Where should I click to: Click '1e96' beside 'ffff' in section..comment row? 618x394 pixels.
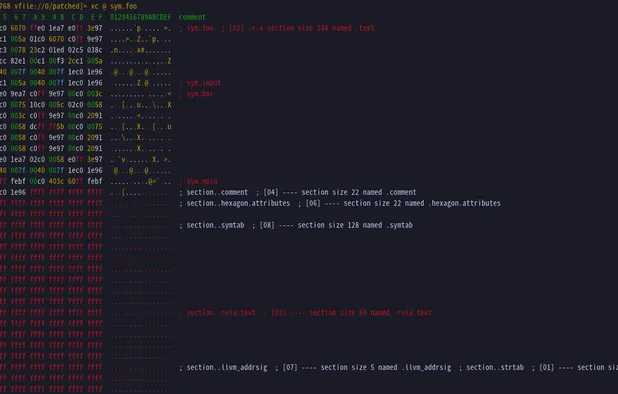[18, 192]
